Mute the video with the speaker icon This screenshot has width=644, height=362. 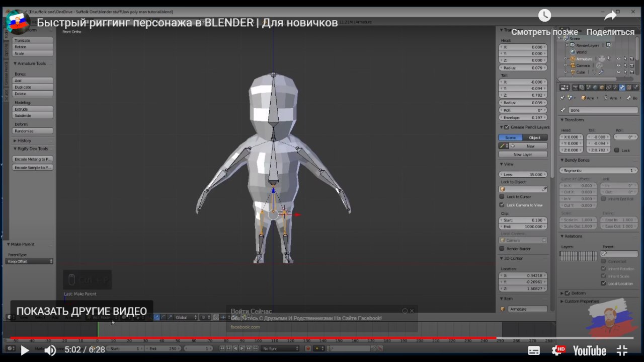pyautogui.click(x=50, y=350)
